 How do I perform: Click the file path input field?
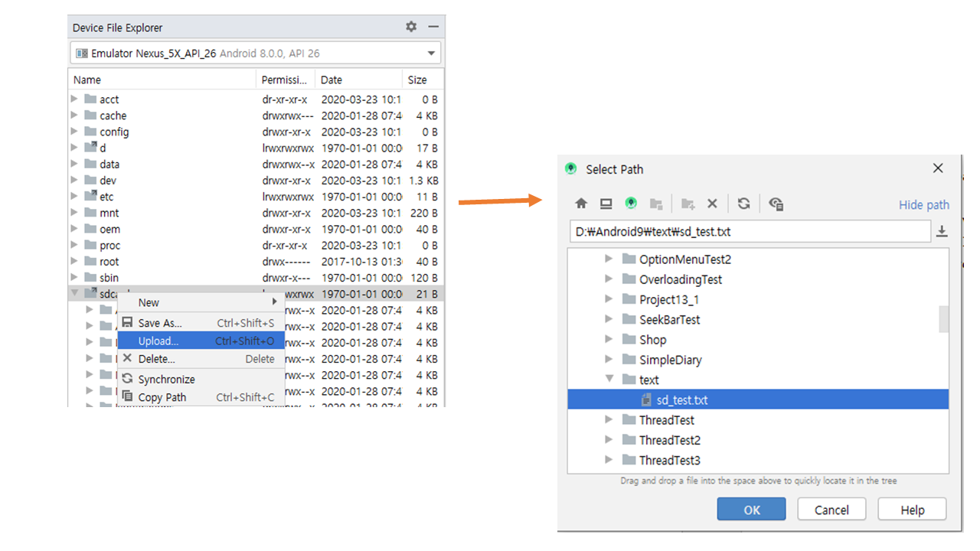pyautogui.click(x=749, y=232)
